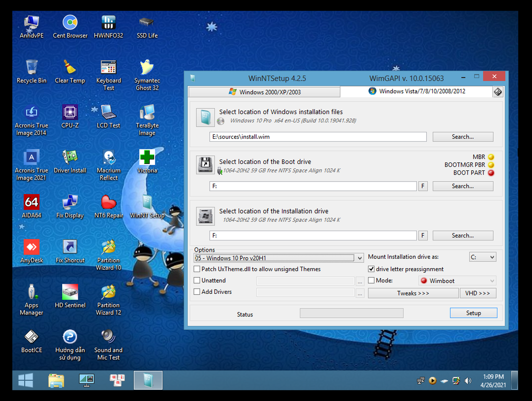Search for the Installation drive location
The image size is (532, 401).
click(x=463, y=236)
